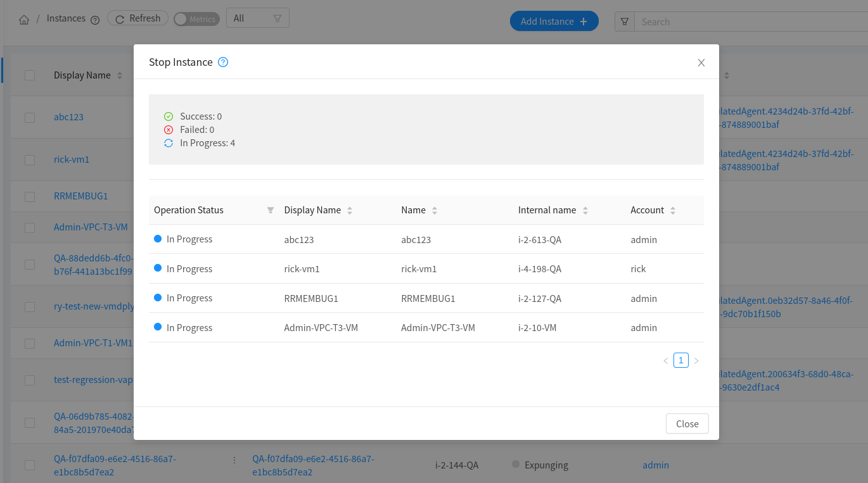Open the All filter dropdown
The image size is (868, 483).
[258, 18]
